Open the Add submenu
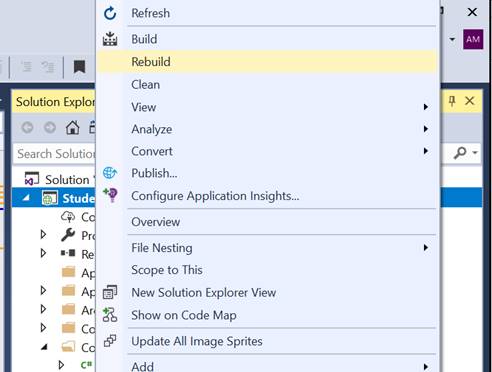The image size is (492, 372). (x=267, y=366)
